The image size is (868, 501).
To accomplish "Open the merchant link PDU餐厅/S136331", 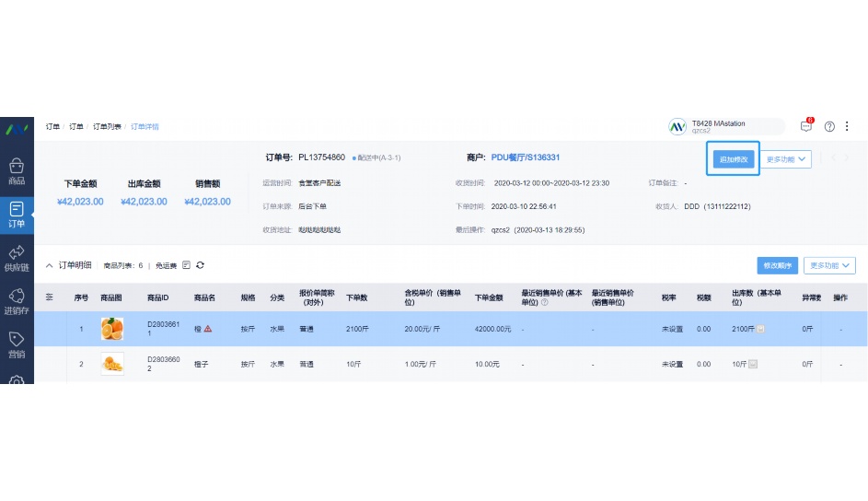I will point(525,157).
